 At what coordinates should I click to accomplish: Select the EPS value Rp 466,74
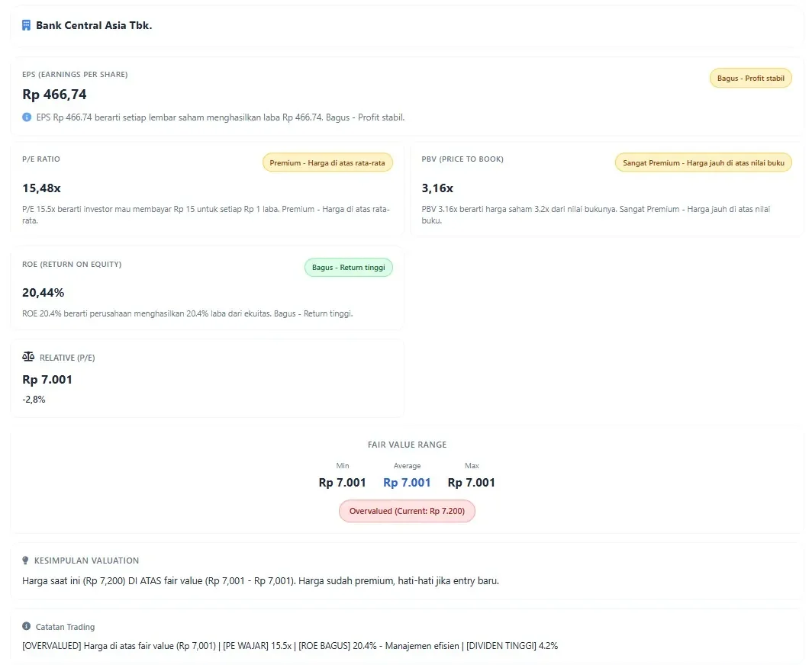coord(54,95)
